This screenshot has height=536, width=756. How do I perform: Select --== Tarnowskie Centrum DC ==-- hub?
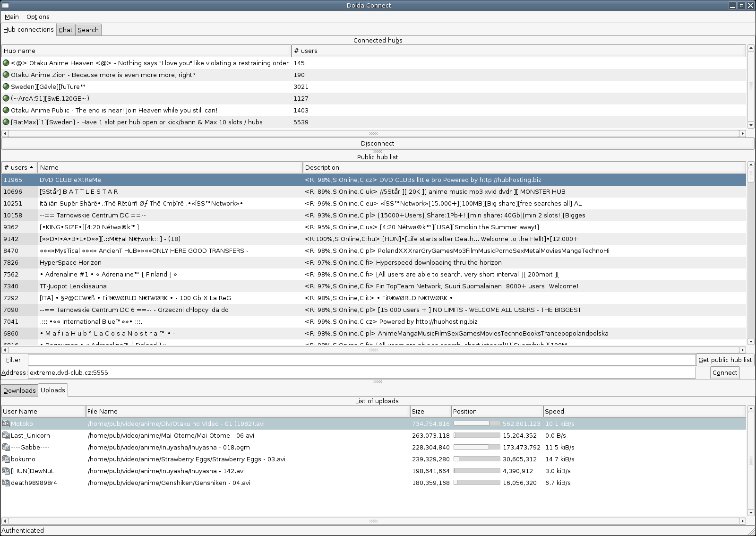tap(374, 215)
